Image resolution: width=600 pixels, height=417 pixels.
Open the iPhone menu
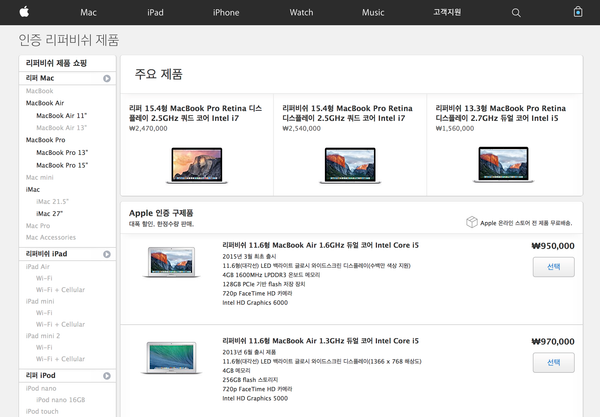[226, 13]
